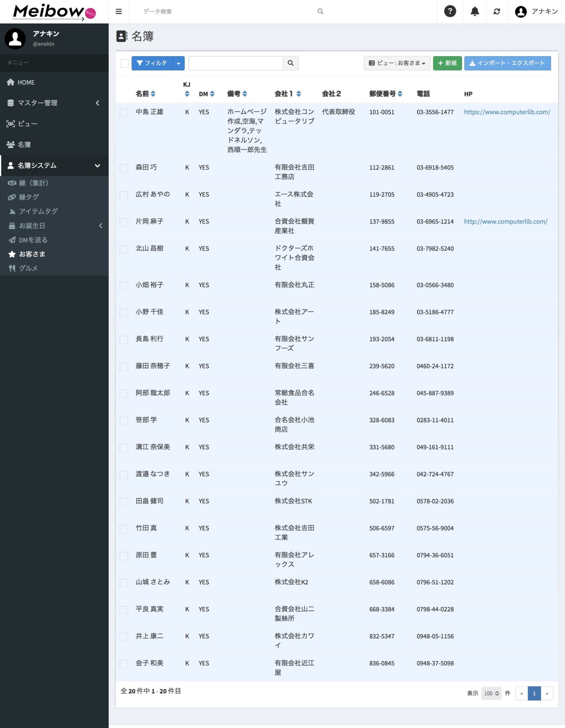Click name 山城 さとみ
565x728 pixels.
pos(153,582)
